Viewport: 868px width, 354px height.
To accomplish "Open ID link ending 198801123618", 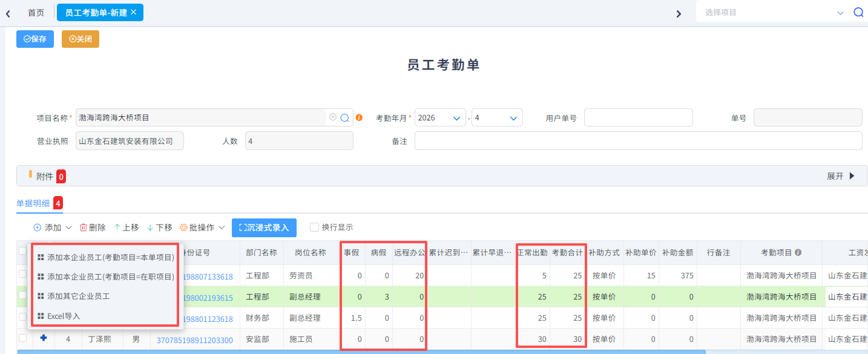I will [208, 319].
